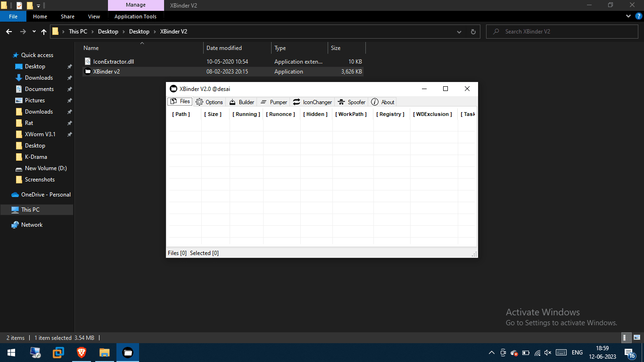Open the Pumper tool
Image resolution: width=644 pixels, height=362 pixels.
(273, 102)
